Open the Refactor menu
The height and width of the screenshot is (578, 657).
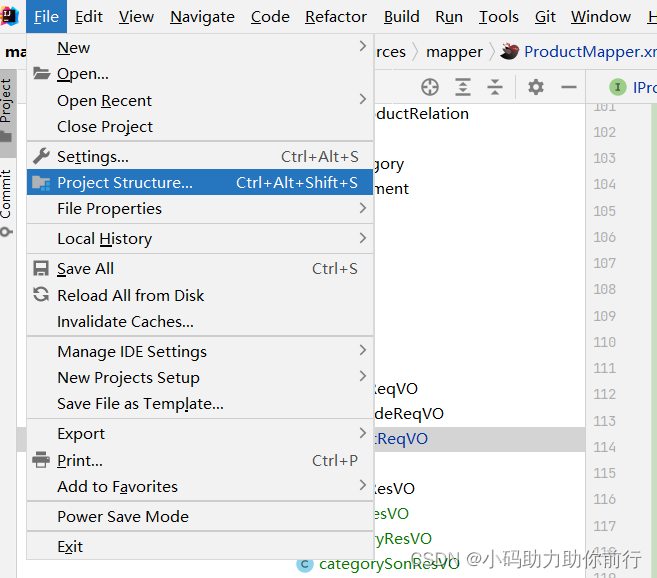[336, 17]
